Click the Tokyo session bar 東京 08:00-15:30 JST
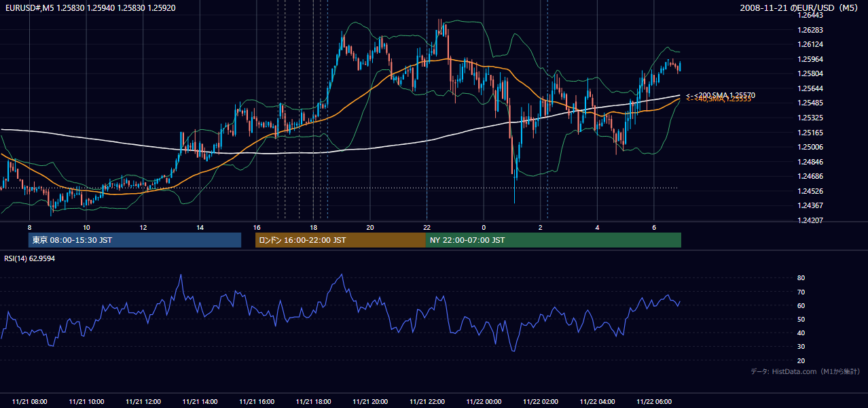868x408 pixels. point(134,240)
